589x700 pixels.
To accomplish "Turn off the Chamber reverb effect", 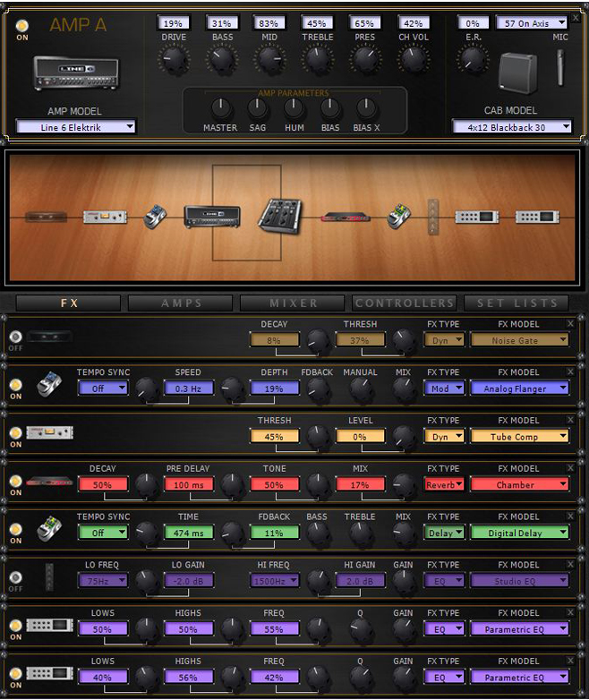I will click(x=15, y=481).
